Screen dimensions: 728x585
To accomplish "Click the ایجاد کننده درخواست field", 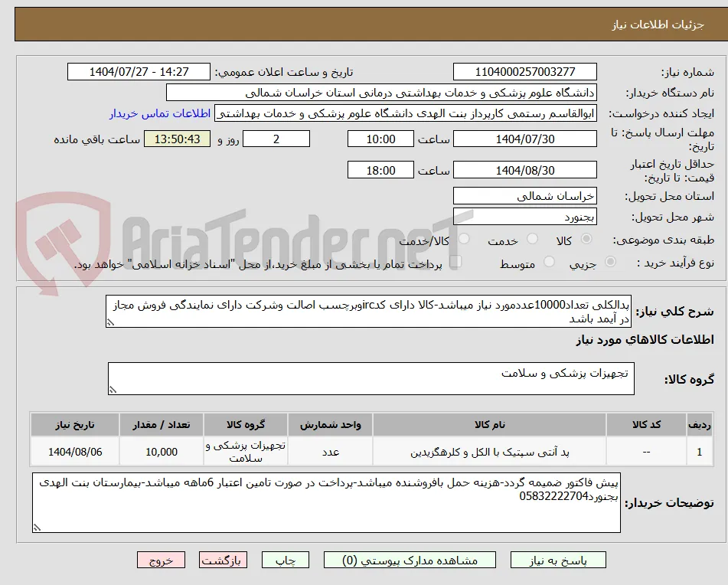I will point(405,114).
